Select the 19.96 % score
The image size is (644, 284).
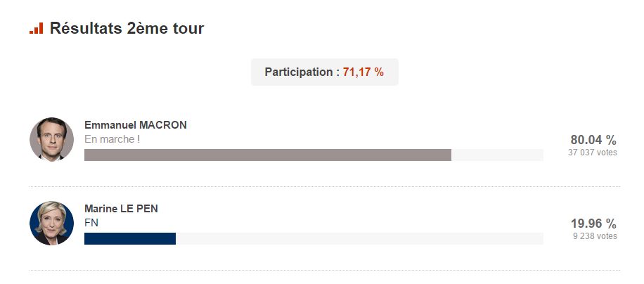[x=593, y=224]
